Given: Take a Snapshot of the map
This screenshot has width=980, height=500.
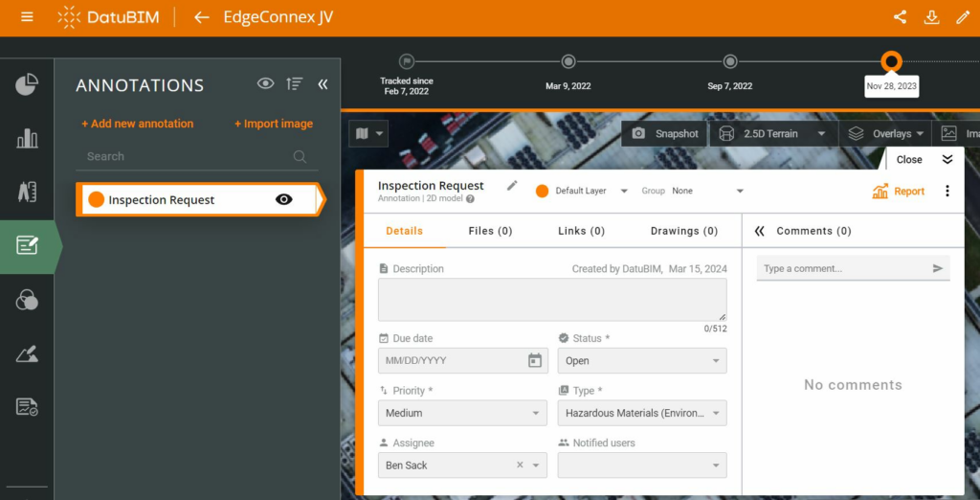Looking at the screenshot, I should (x=664, y=133).
